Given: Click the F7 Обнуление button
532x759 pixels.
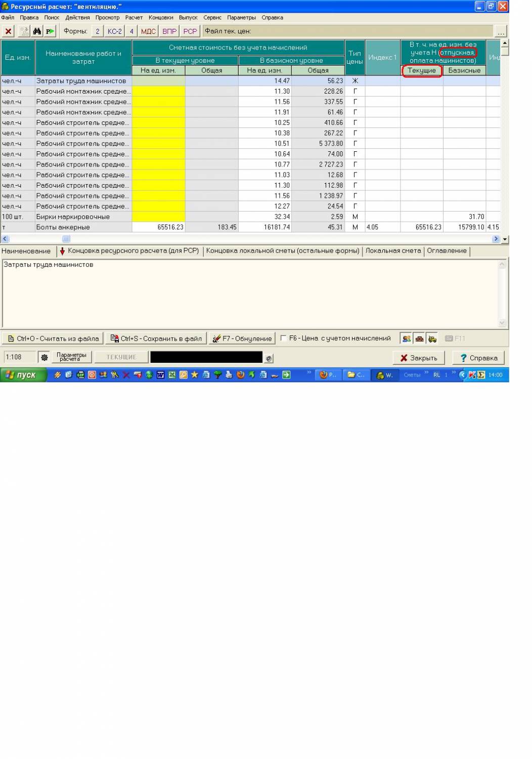Looking at the screenshot, I should click(x=242, y=339).
